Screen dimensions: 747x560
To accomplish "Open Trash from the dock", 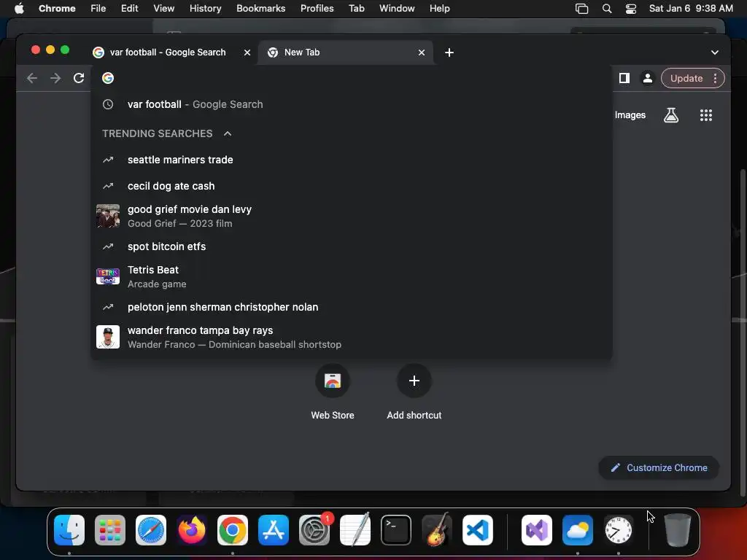I will (x=678, y=530).
